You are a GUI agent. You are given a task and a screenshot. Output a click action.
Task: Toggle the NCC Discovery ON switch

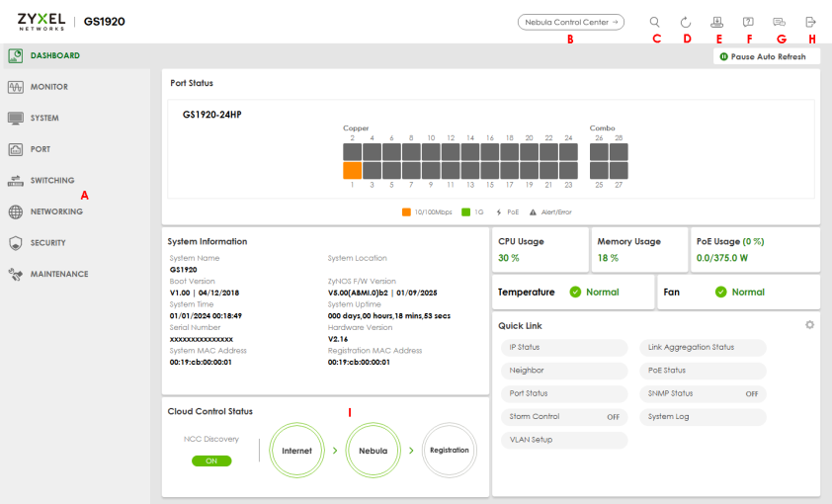pos(211,461)
